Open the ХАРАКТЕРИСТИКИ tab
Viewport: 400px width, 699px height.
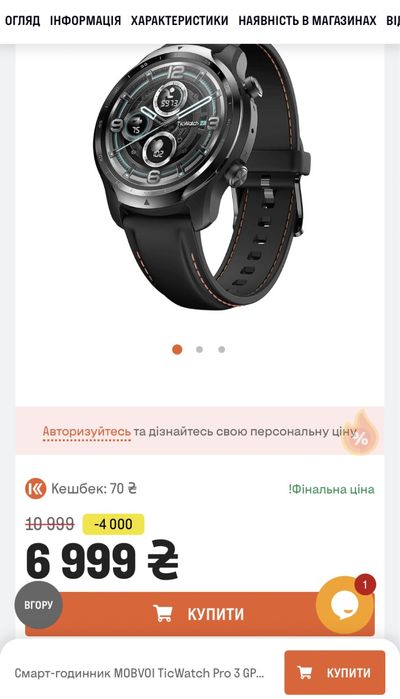[x=180, y=21]
